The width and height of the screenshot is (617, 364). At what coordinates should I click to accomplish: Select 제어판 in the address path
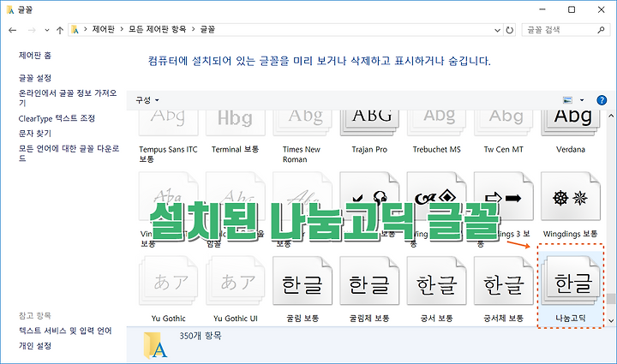point(104,29)
